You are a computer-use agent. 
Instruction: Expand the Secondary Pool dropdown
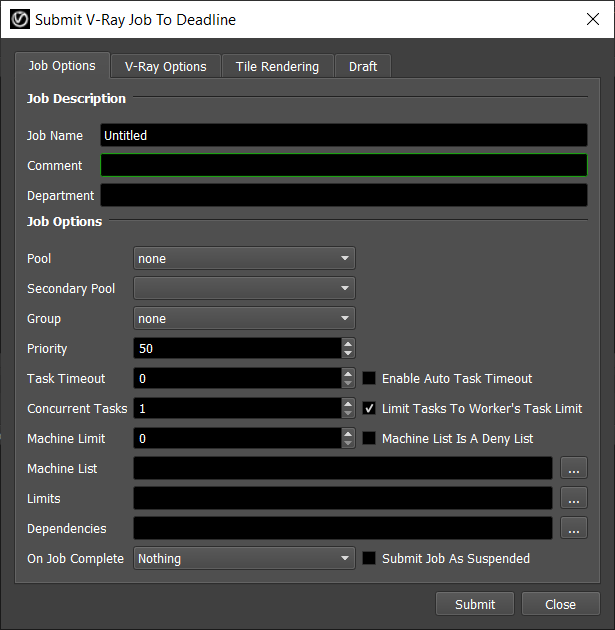click(244, 289)
